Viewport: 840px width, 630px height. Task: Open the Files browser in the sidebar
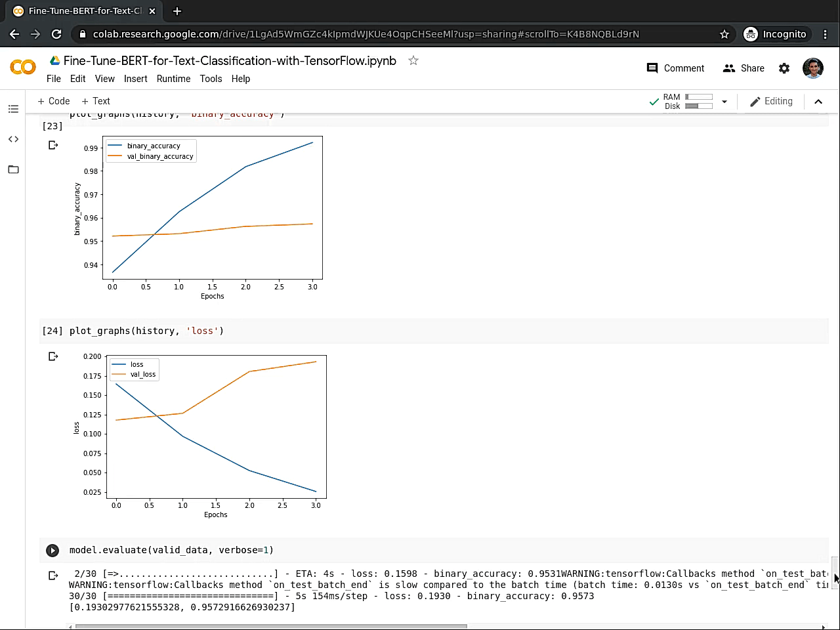(x=13, y=169)
